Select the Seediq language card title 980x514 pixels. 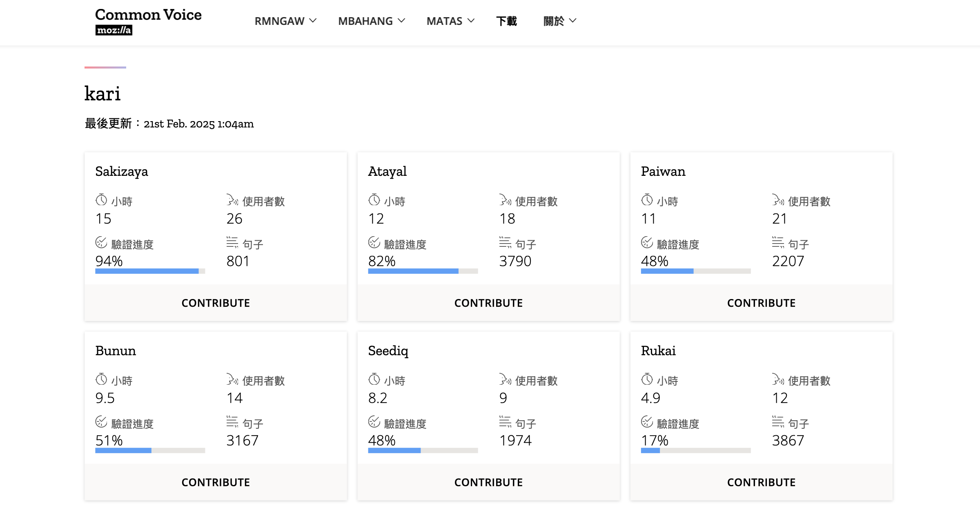tap(388, 351)
